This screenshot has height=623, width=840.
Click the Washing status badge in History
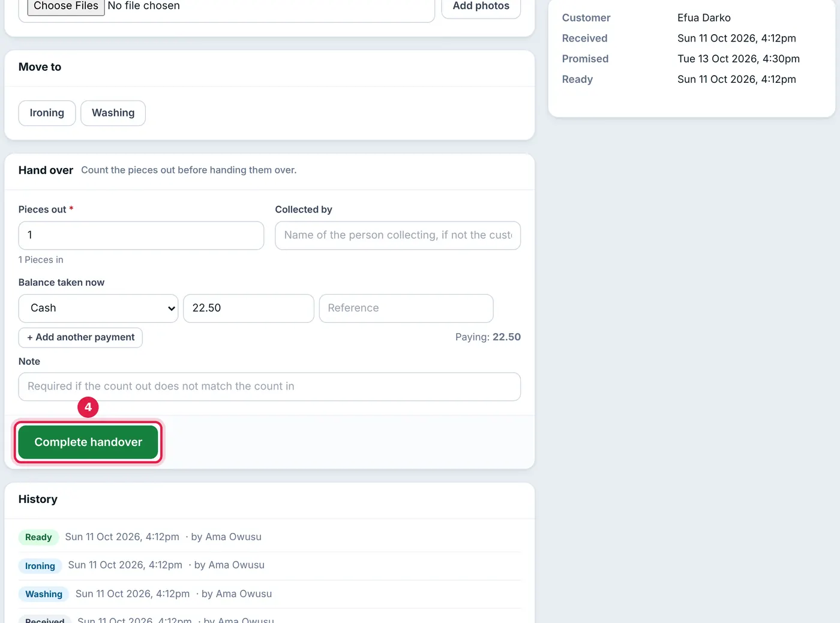pos(44,594)
